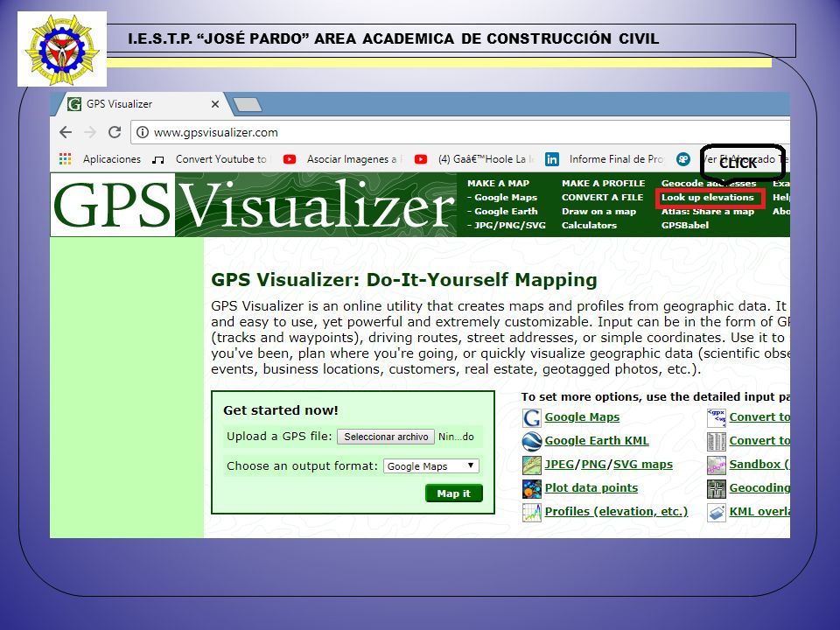Open Google Earth header menu item
Image resolution: width=840 pixels, height=630 pixels.
pyautogui.click(x=506, y=211)
